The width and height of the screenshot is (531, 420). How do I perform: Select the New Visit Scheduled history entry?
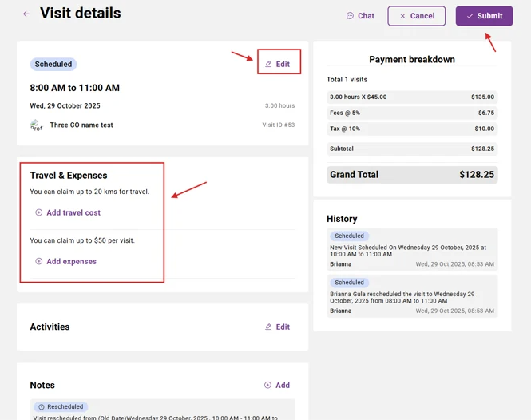pos(412,250)
